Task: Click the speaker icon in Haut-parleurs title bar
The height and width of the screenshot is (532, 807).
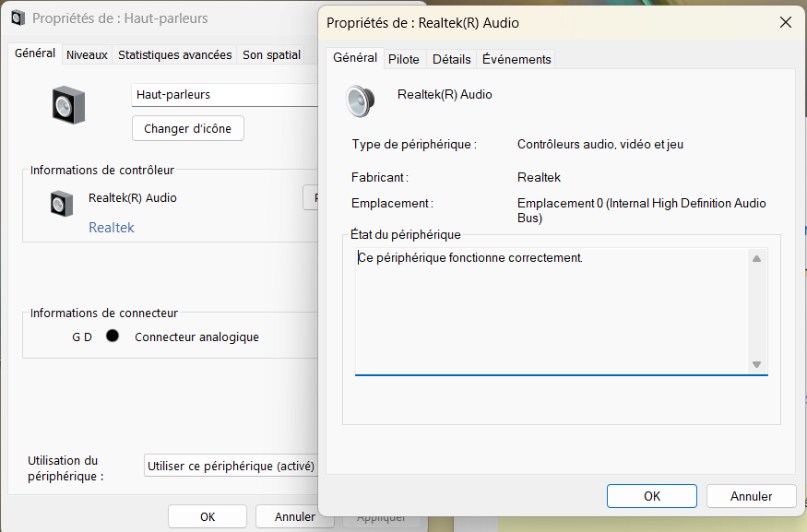Action: [18, 18]
